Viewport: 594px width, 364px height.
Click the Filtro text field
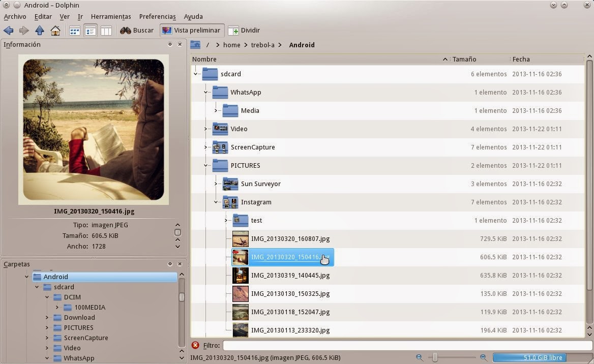click(407, 345)
